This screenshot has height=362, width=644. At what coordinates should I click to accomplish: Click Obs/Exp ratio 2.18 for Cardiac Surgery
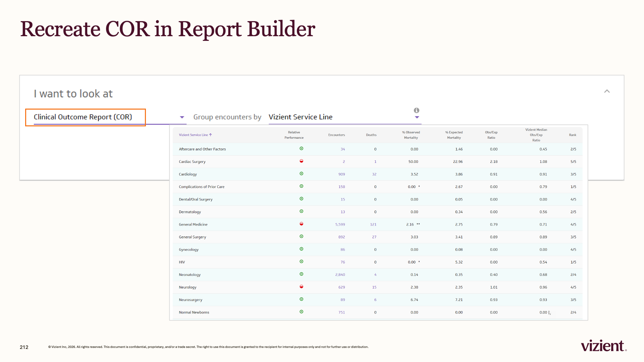pyautogui.click(x=494, y=162)
